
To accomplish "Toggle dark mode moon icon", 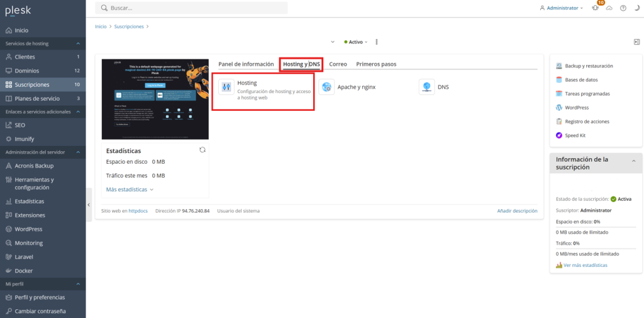I will click(x=636, y=8).
